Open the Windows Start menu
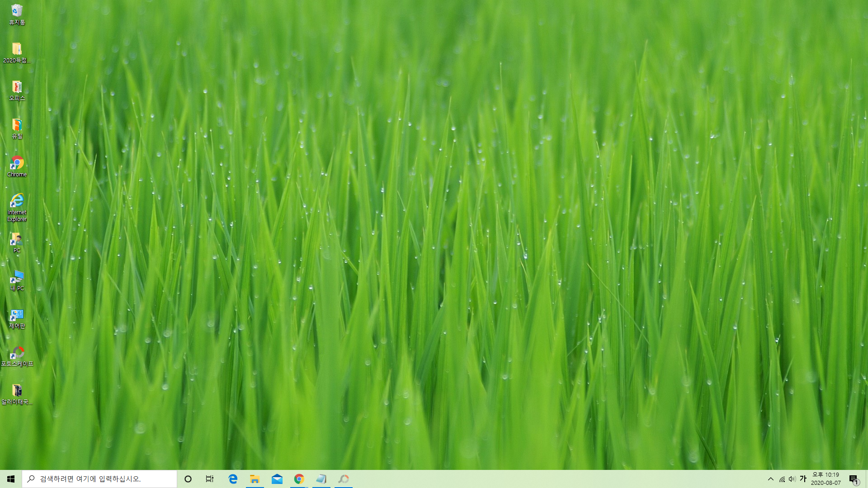This screenshot has width=868, height=488. pyautogui.click(x=11, y=479)
